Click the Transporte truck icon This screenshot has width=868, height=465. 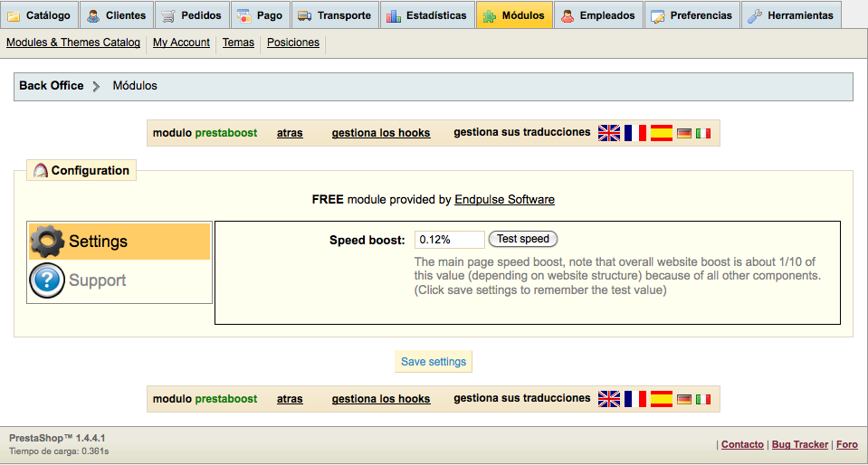coord(304,16)
